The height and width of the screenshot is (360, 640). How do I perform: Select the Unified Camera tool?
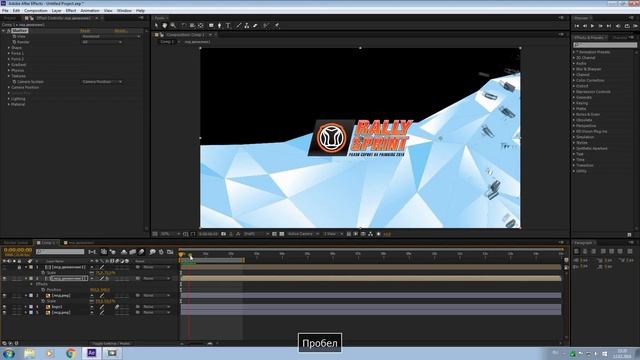click(192, 25)
